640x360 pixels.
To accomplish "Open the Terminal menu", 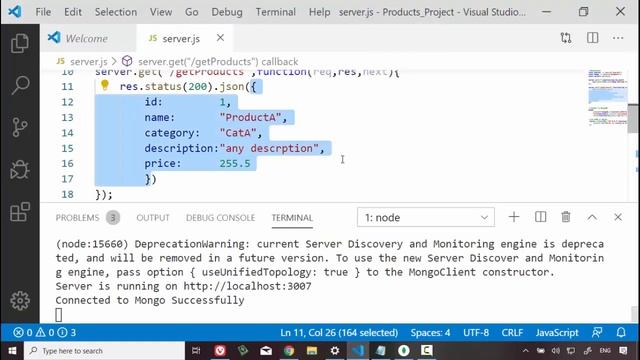I will click(x=276, y=12).
